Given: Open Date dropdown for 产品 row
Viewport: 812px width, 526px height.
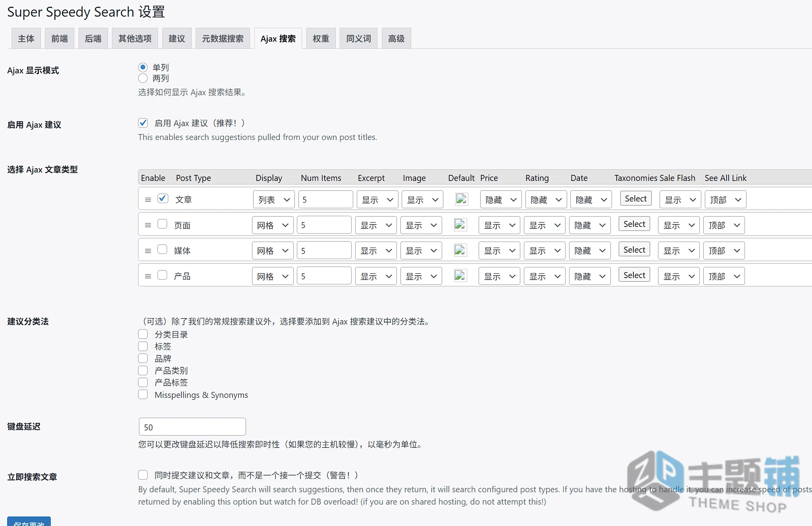Looking at the screenshot, I should [590, 276].
